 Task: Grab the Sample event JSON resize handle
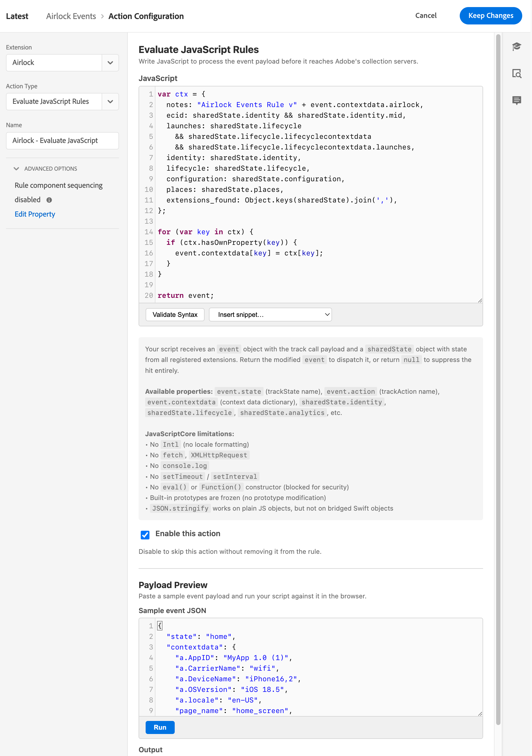coord(480,714)
